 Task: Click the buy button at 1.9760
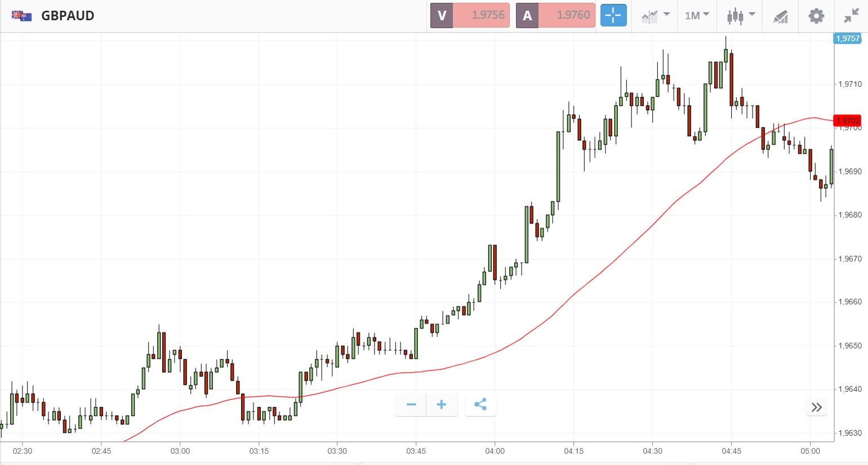(555, 15)
